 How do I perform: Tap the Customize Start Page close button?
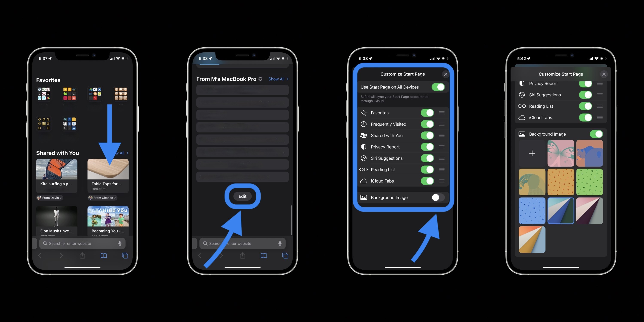coord(446,74)
